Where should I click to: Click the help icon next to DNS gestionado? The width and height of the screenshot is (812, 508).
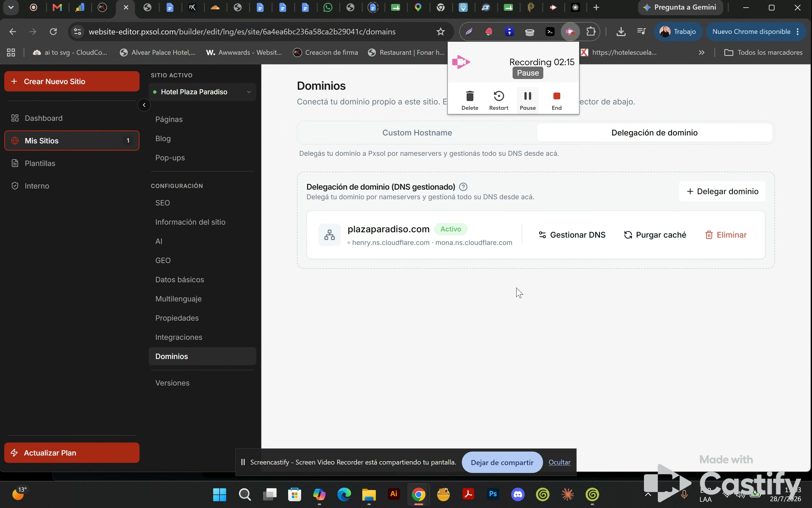pyautogui.click(x=463, y=187)
